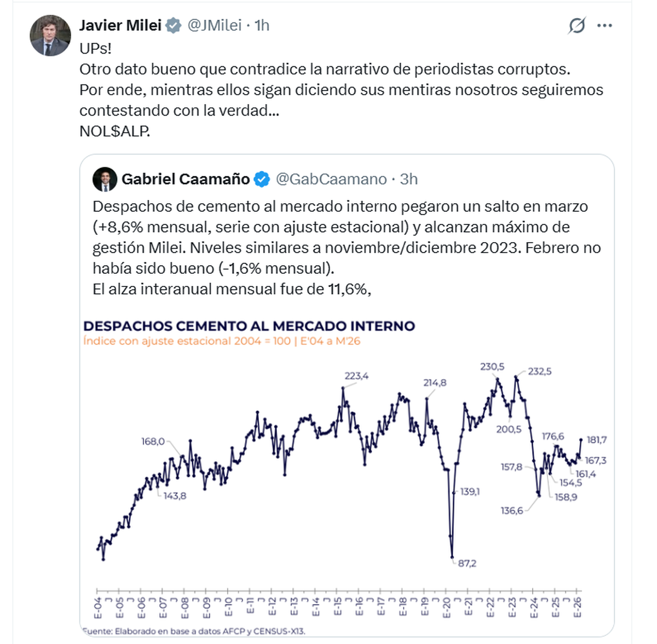This screenshot has height=644, width=657.
Task: Click the @GabCaamano handle
Action: click(x=331, y=179)
